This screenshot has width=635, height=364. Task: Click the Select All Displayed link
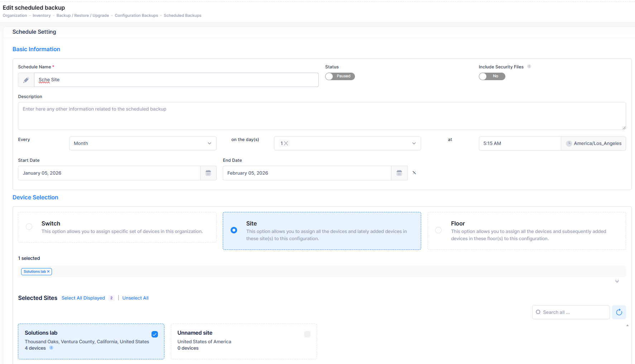tap(83, 298)
